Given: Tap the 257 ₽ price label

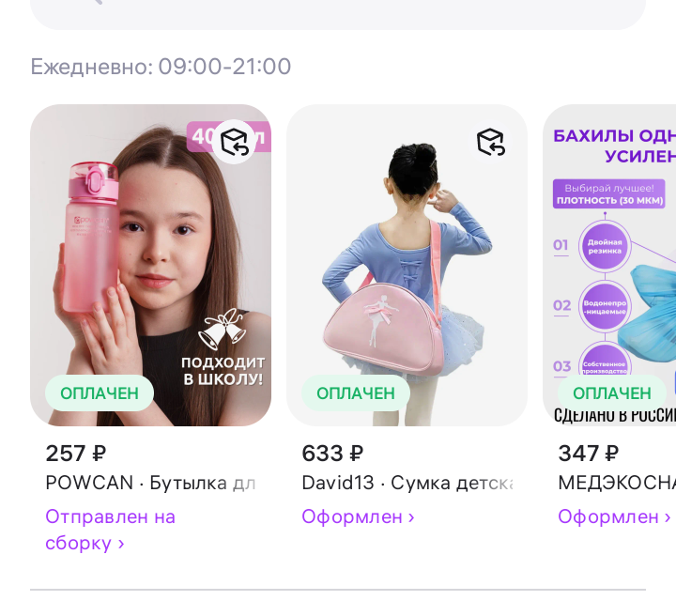Looking at the screenshot, I should coord(76,454).
